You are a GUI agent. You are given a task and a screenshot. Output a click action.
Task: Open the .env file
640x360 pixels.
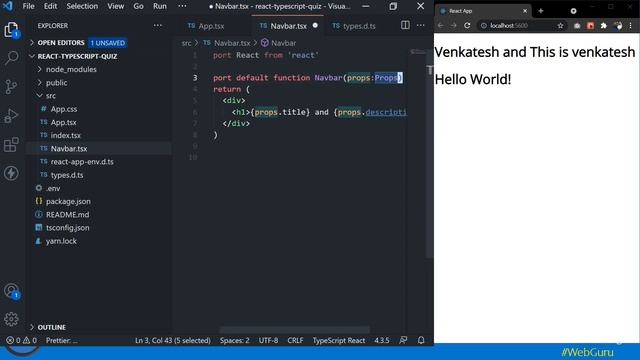pyautogui.click(x=53, y=188)
